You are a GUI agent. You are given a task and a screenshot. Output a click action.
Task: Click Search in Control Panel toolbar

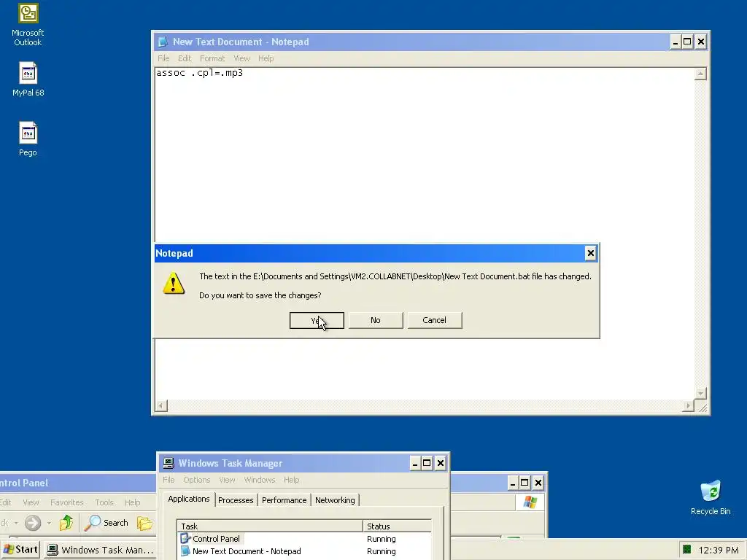(x=107, y=523)
